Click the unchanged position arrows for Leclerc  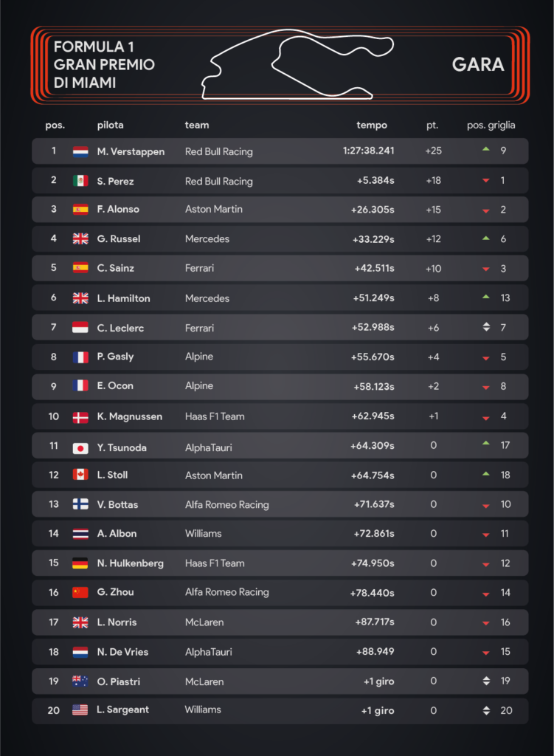tap(486, 327)
